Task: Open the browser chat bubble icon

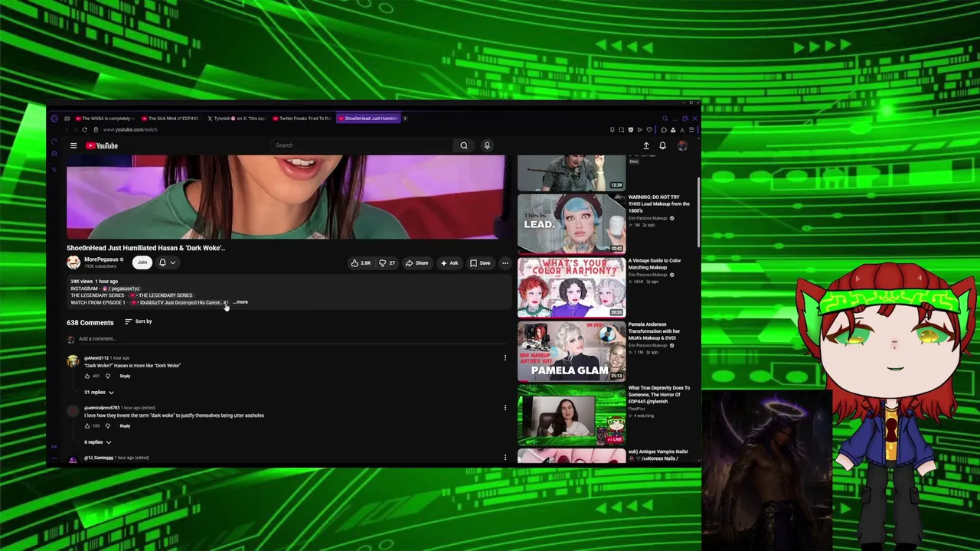Action: [x=663, y=129]
